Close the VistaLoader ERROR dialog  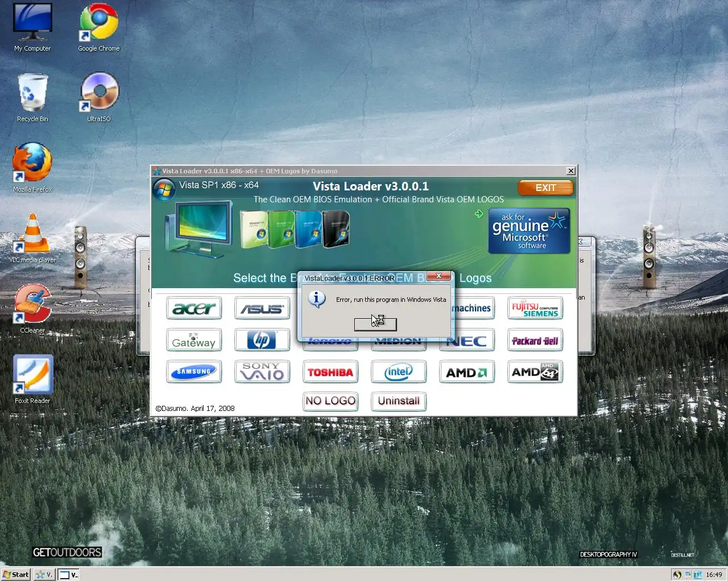pyautogui.click(x=439, y=276)
